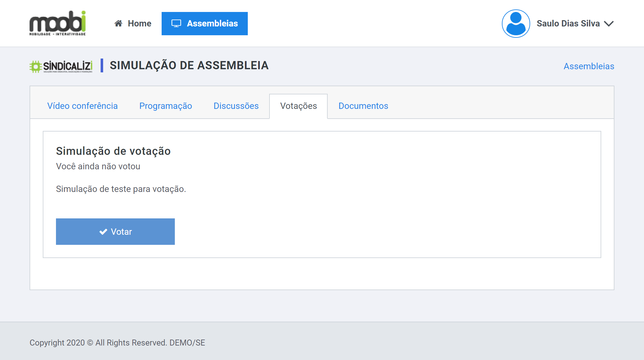Click the Sindicalizi logo

(62, 66)
